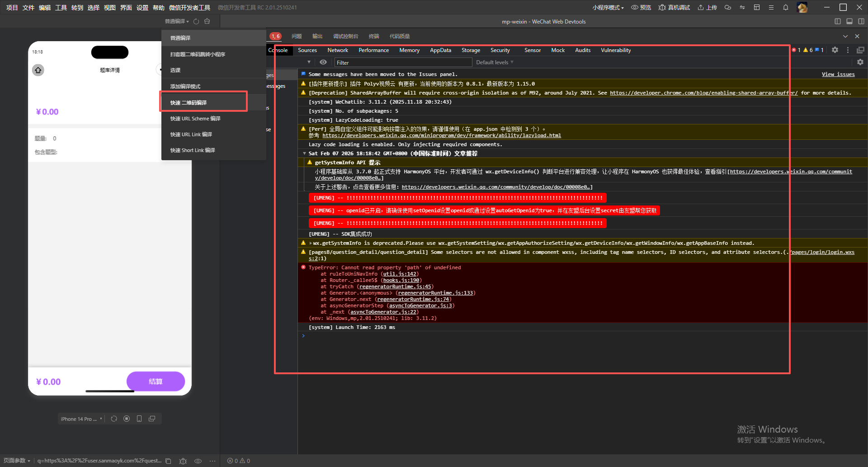Screen dimensions: 868x467
Task: Click the bug icon in bottom status bar
Action: coord(183,461)
